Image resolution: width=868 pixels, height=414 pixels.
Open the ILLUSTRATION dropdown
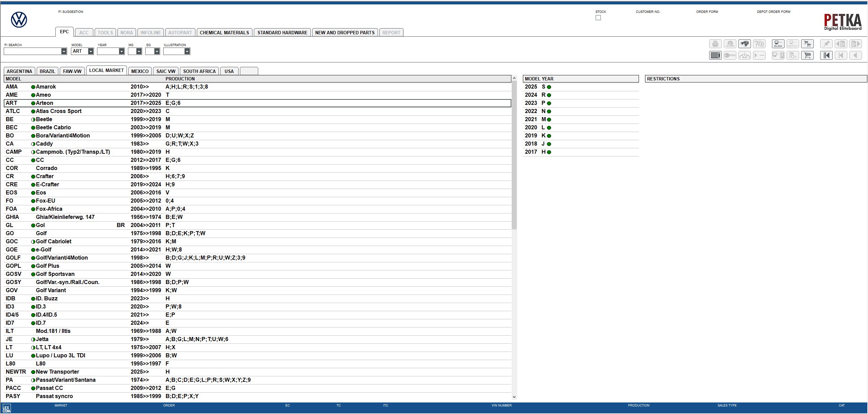pos(187,51)
